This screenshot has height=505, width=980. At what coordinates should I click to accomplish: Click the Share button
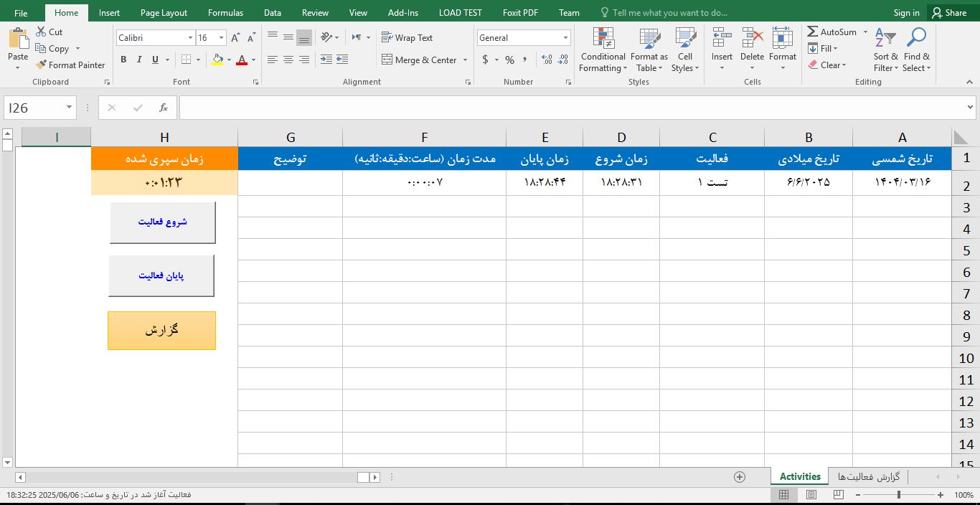pos(949,13)
